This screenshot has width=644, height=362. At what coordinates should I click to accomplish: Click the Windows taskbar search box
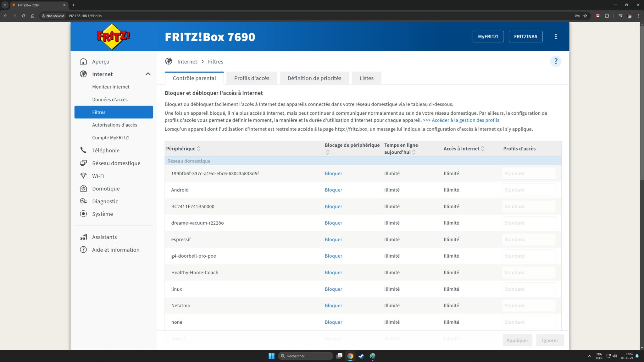click(305, 356)
